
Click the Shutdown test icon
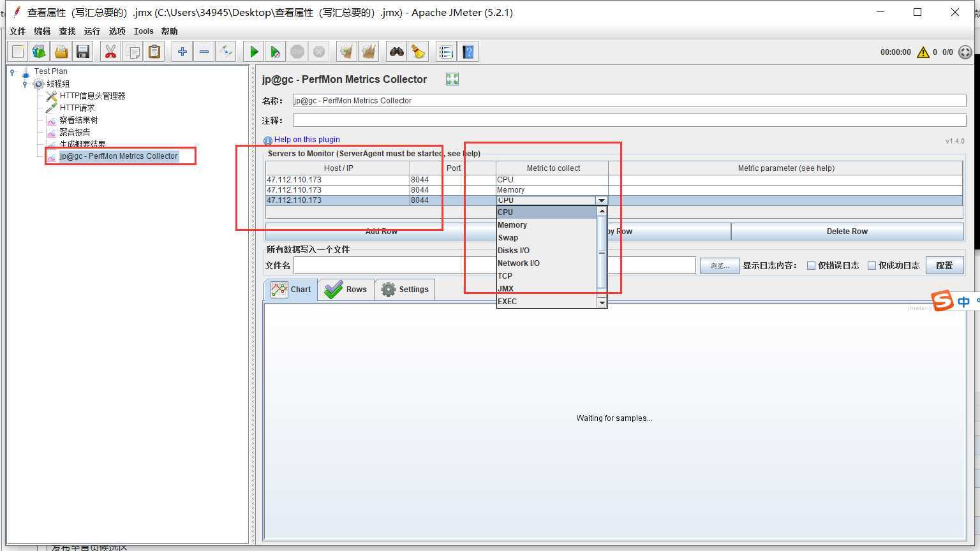319,52
